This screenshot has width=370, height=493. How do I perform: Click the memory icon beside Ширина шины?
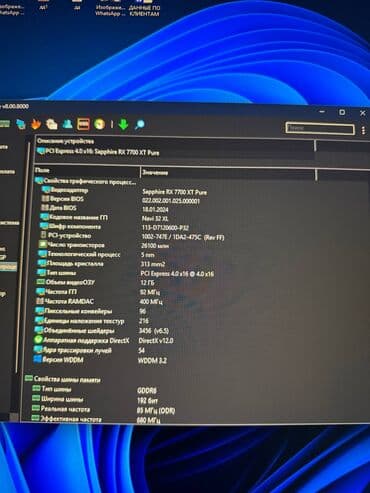pos(36,398)
